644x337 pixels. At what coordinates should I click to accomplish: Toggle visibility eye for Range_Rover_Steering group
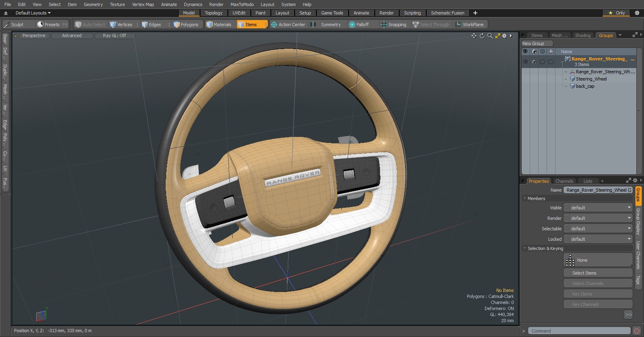[x=525, y=62]
